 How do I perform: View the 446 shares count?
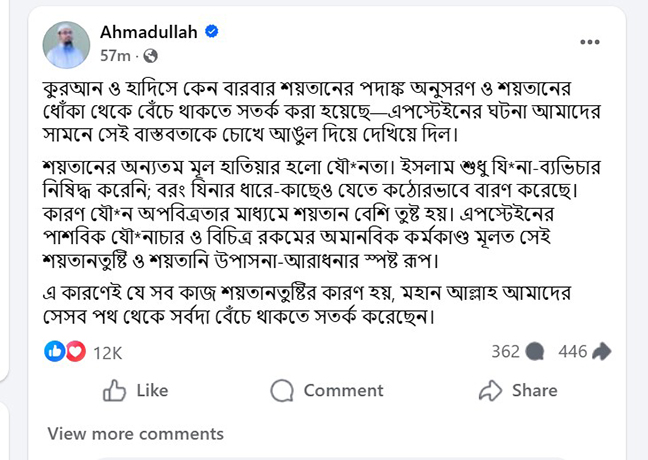[572, 351]
